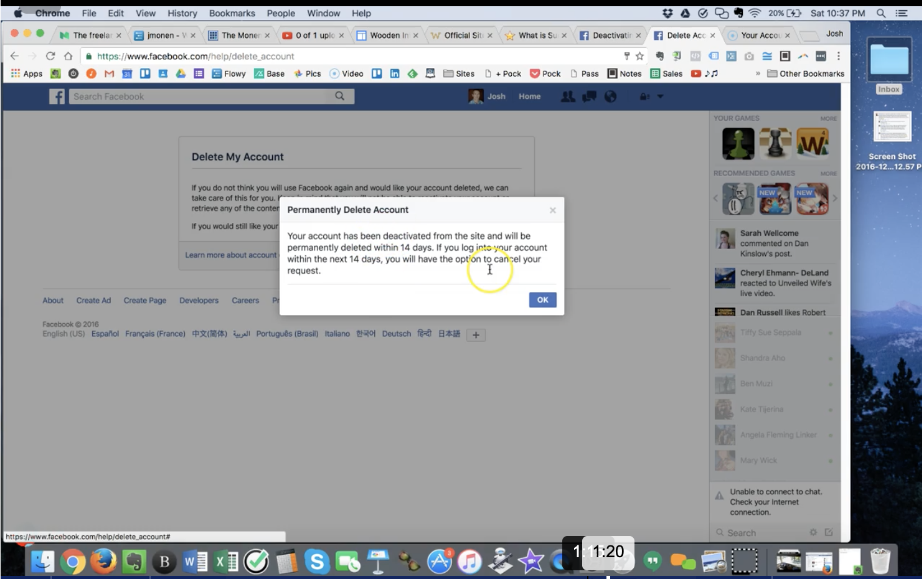Show previous recommended games with left chevron

[x=715, y=199]
